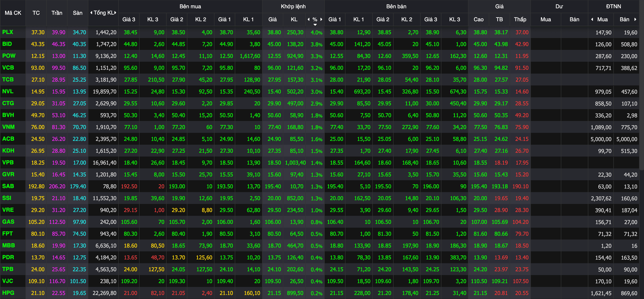Open the GVR stock symbol

tap(8, 174)
